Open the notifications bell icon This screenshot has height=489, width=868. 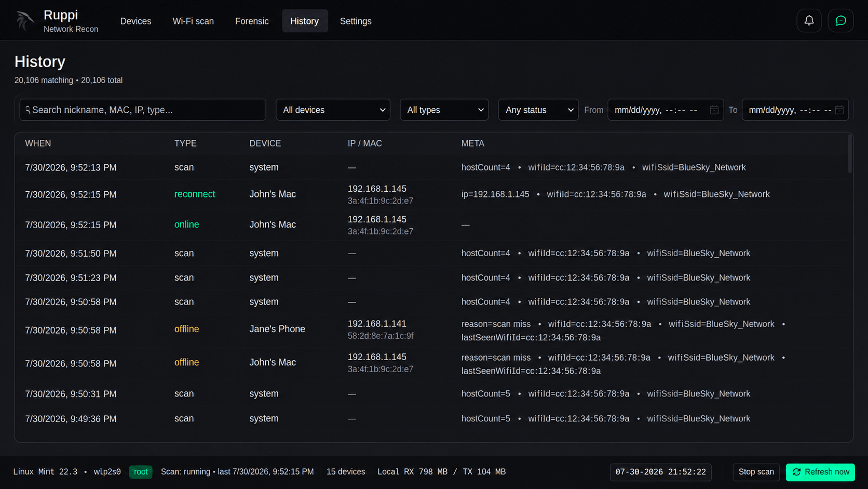(x=809, y=21)
